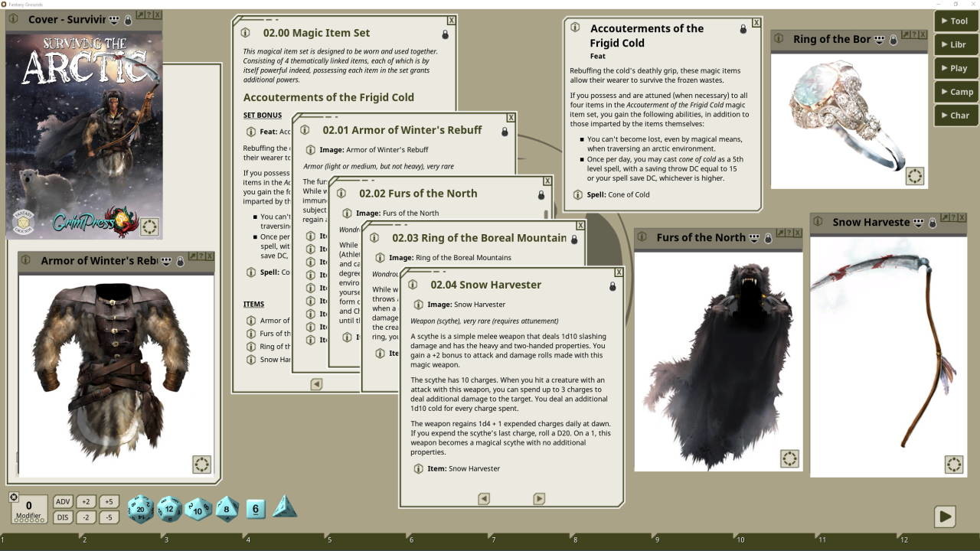Open the Tool sidebar menu
980x551 pixels.
955,21
